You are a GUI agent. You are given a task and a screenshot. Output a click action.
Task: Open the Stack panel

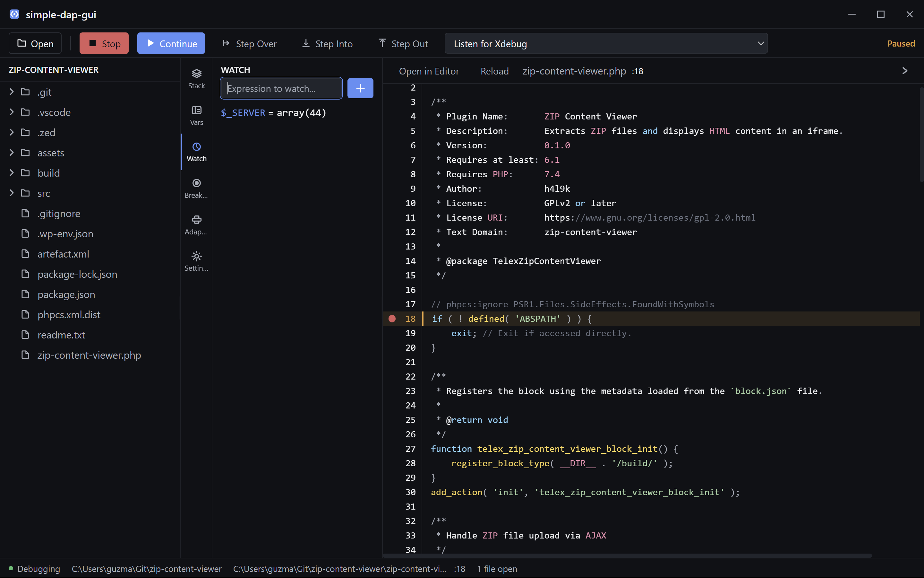point(196,79)
